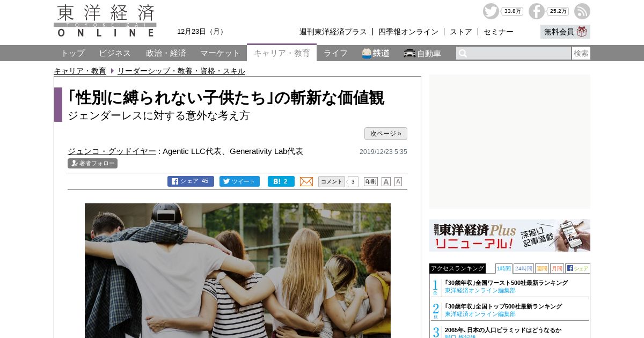Open the セミナー link

click(x=499, y=32)
